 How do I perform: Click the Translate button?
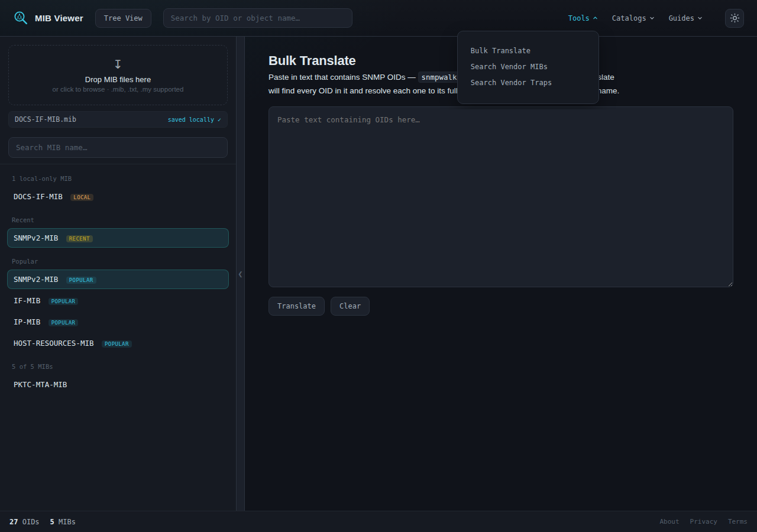[296, 306]
